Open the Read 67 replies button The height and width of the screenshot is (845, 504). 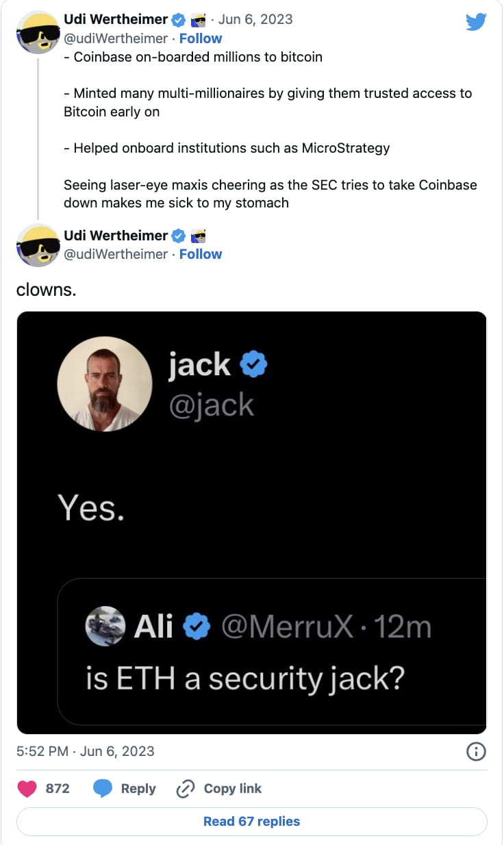(251, 821)
